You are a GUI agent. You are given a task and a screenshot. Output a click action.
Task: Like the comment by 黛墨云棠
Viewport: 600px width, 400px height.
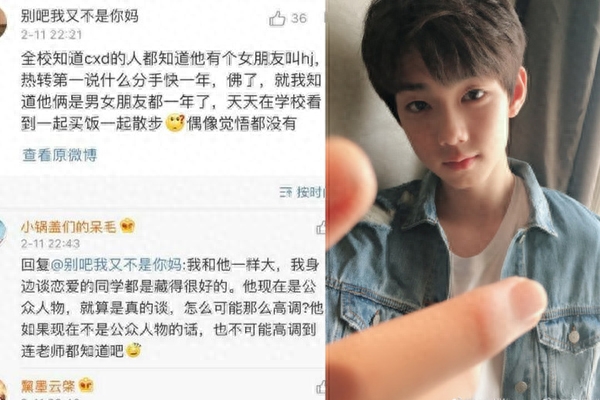tap(321, 387)
